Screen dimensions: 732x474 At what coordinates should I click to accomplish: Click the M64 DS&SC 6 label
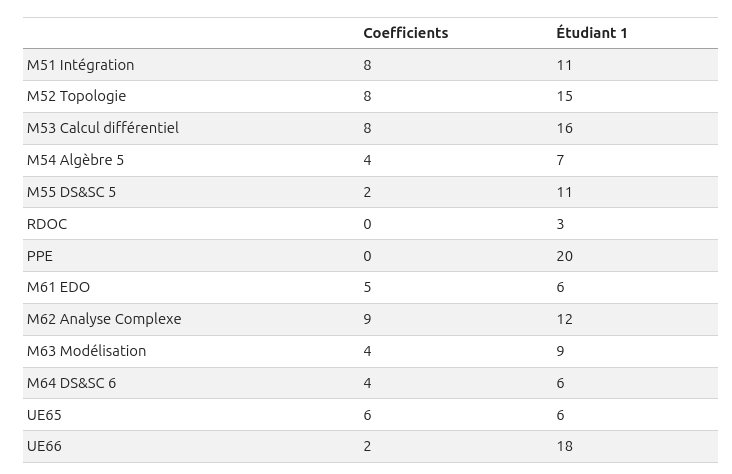pos(71,383)
